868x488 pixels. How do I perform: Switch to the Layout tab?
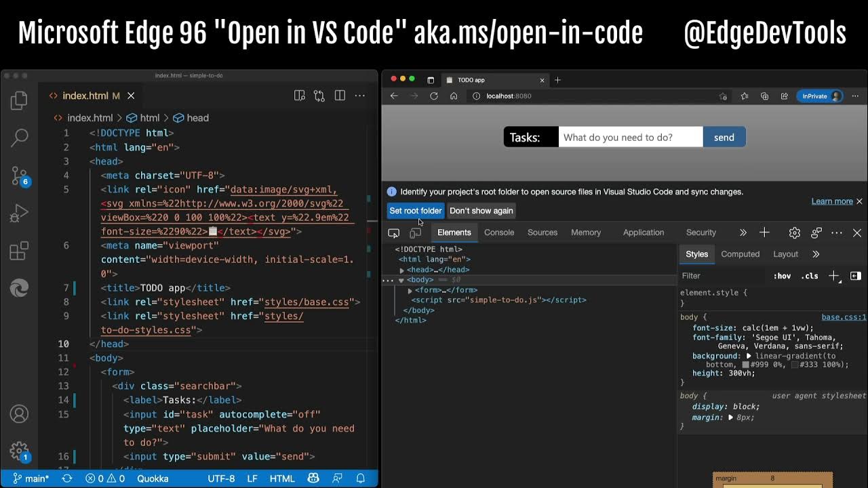point(785,254)
